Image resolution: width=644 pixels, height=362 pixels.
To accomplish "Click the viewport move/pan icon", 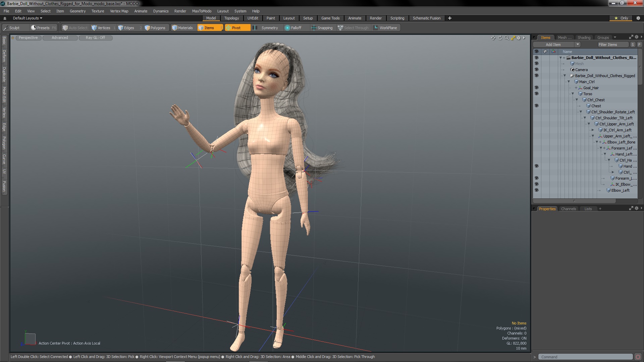I will pos(493,38).
